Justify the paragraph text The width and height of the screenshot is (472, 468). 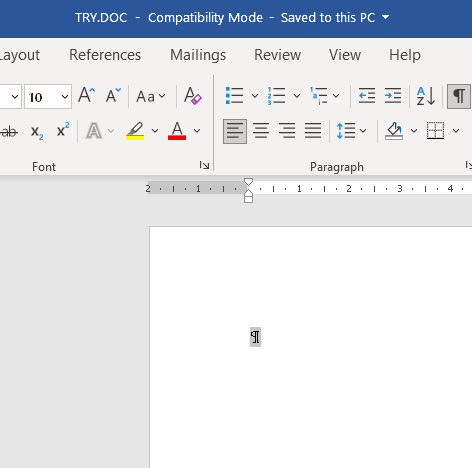(313, 131)
